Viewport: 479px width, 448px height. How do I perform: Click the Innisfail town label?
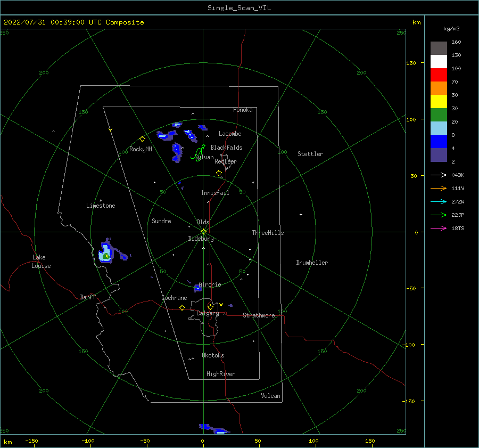pyautogui.click(x=215, y=193)
